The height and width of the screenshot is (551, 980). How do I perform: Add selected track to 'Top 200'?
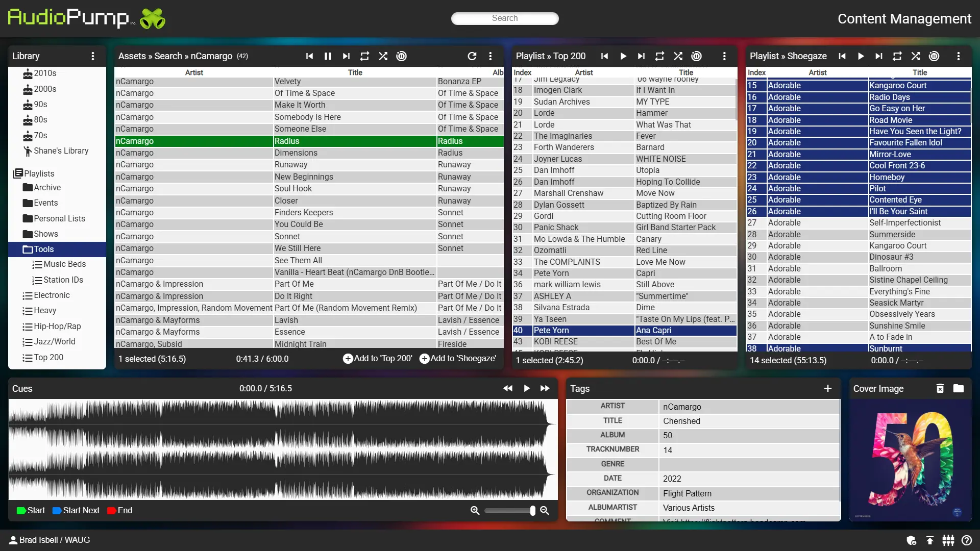[378, 359]
